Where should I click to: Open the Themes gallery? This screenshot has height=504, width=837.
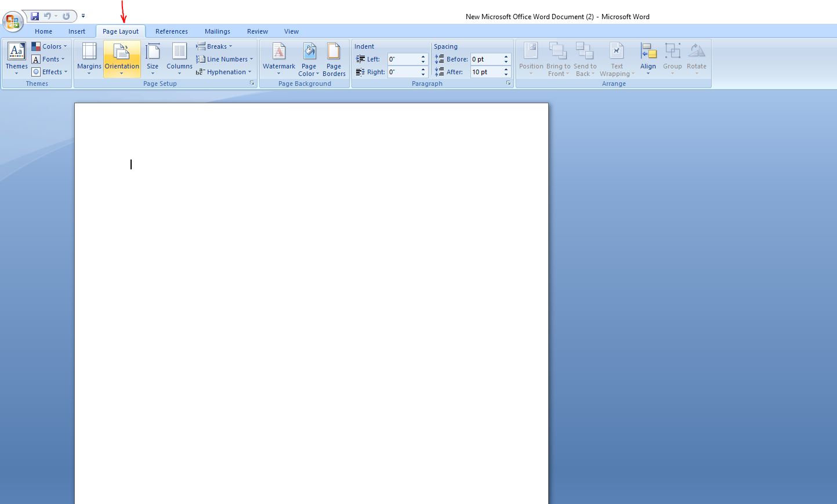pyautogui.click(x=16, y=58)
